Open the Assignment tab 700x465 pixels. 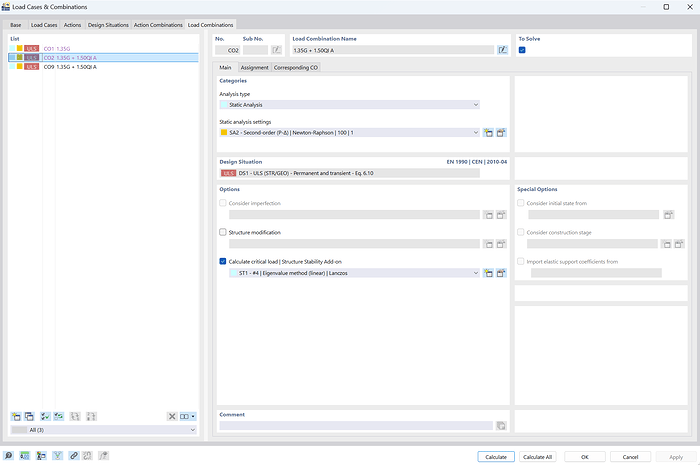[x=254, y=67]
